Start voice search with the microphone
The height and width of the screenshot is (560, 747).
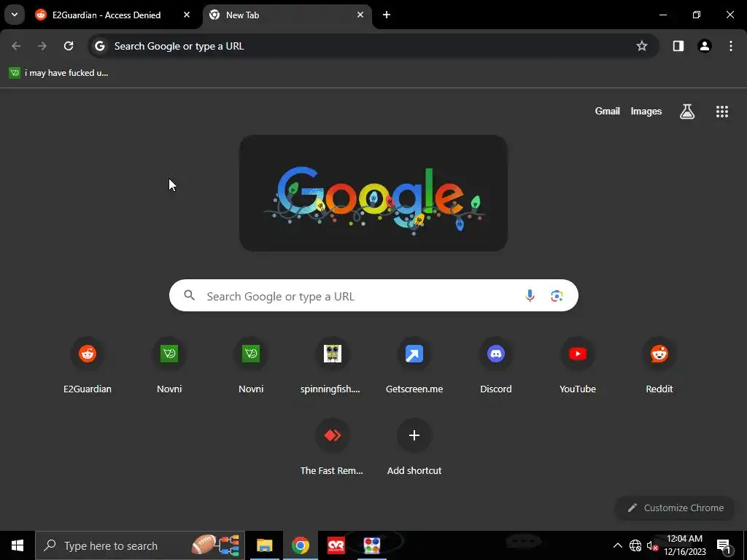(530, 296)
